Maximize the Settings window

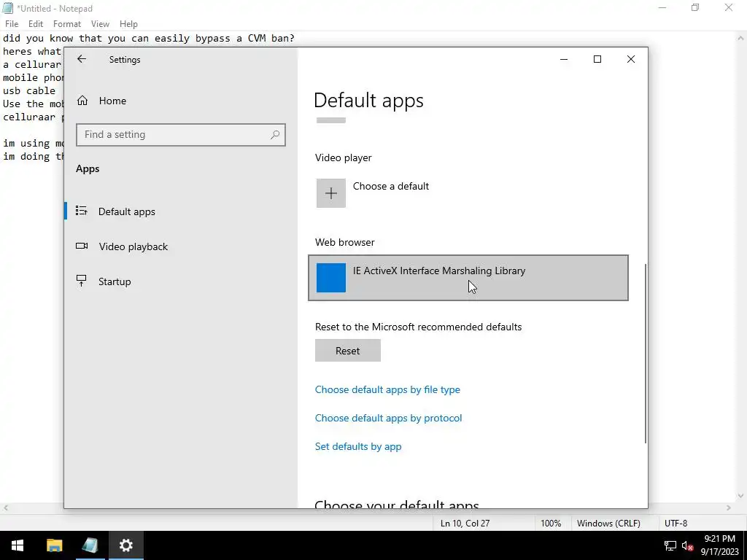click(597, 59)
